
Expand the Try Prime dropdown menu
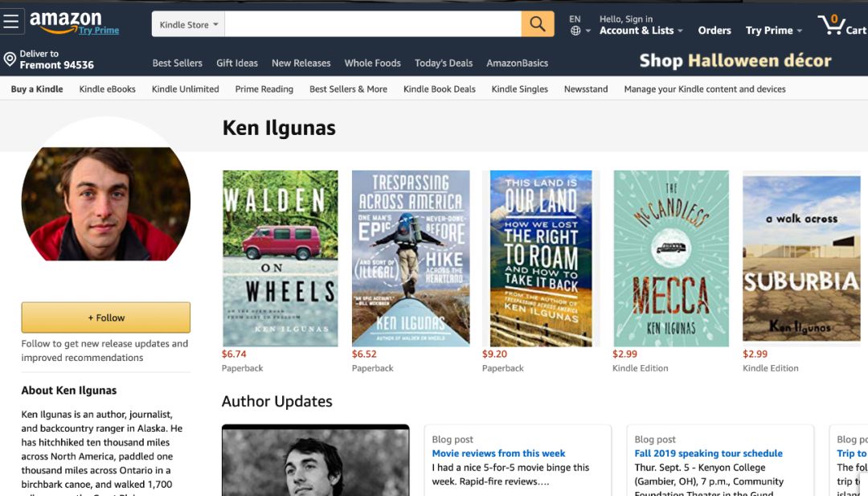click(x=773, y=31)
